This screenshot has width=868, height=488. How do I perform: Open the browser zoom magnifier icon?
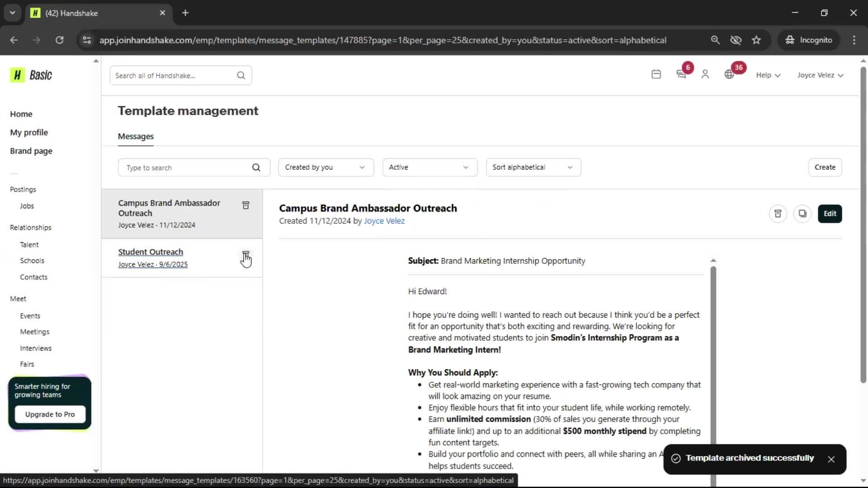(715, 40)
